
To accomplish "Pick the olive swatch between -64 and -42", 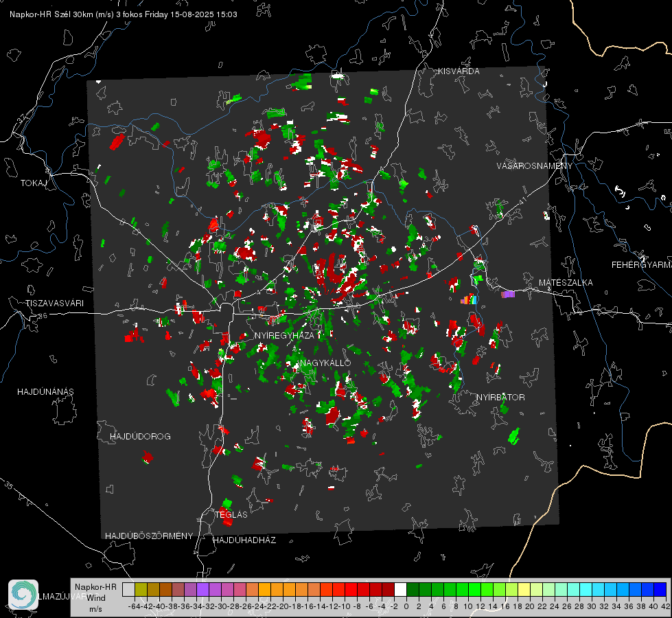I will [x=141, y=589].
